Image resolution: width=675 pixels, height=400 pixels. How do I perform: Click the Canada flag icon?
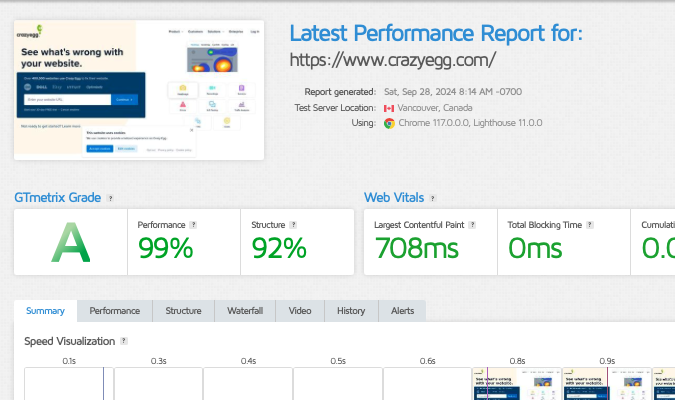[x=389, y=109]
